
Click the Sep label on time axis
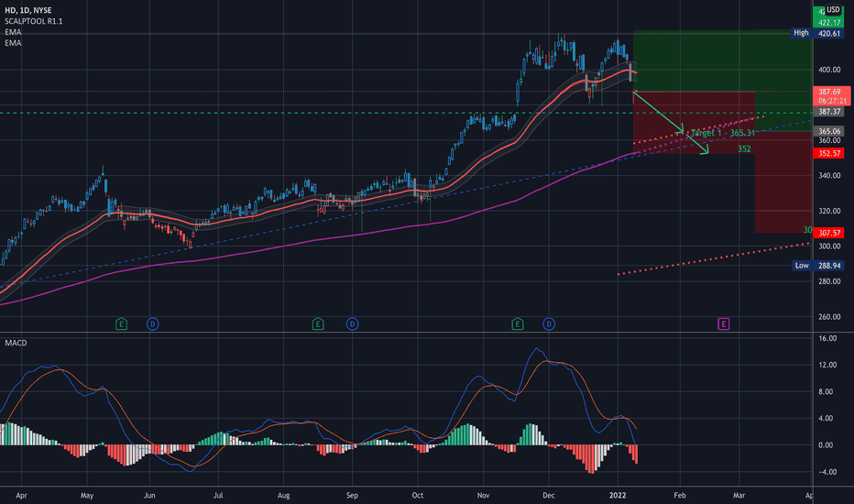point(352,495)
